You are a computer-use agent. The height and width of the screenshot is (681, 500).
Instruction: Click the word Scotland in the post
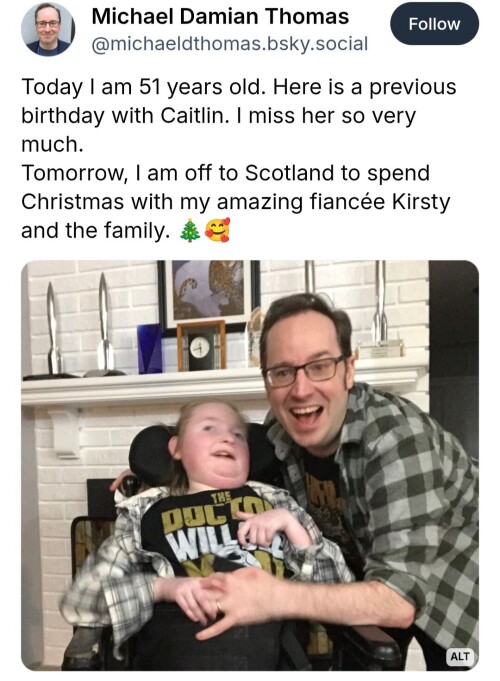[x=290, y=173]
